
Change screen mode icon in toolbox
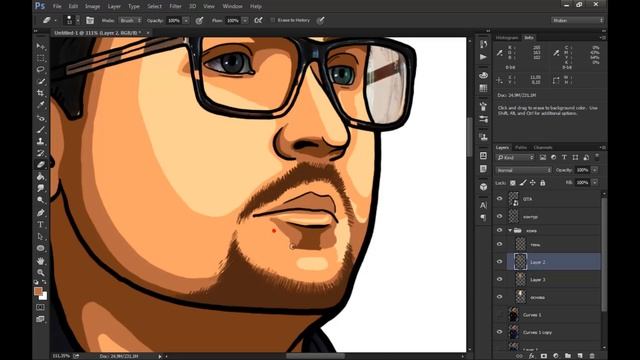coord(40,319)
